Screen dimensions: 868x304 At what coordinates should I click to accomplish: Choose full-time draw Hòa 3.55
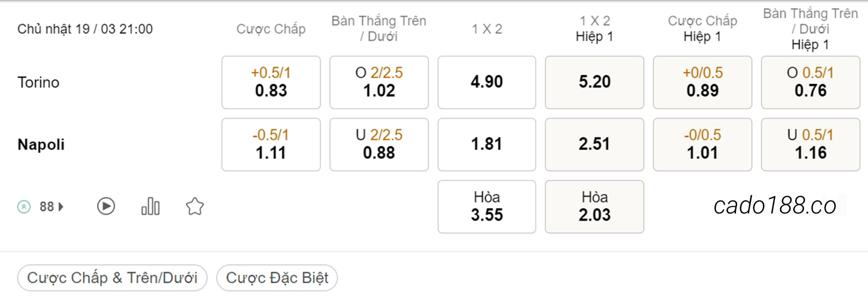coord(487,207)
